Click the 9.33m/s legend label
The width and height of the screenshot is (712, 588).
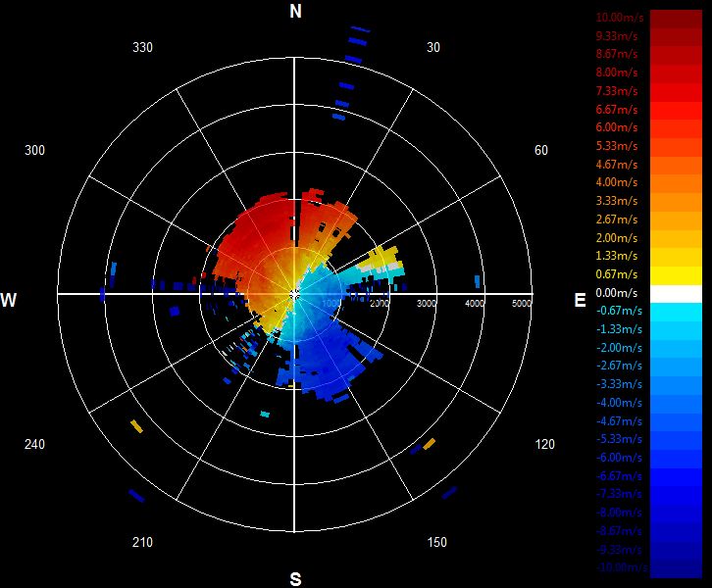click(x=617, y=36)
